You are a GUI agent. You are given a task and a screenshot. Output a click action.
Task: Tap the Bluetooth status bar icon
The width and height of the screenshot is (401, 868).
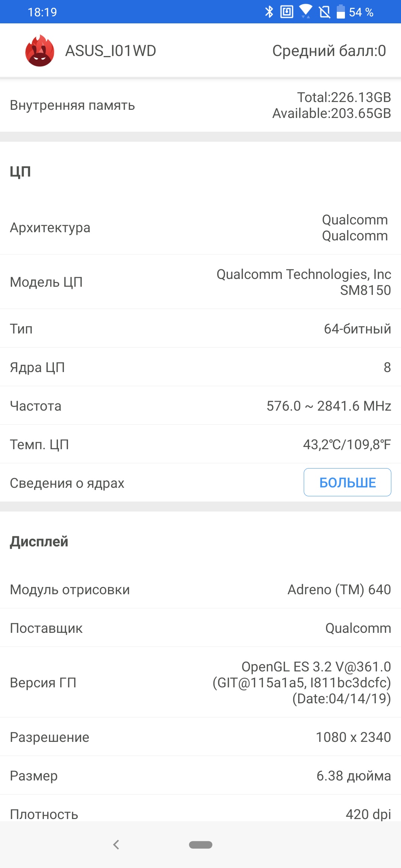click(269, 12)
